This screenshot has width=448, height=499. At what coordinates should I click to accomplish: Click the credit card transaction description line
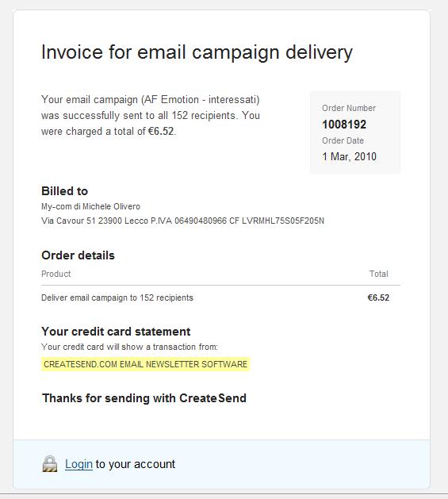[129, 347]
